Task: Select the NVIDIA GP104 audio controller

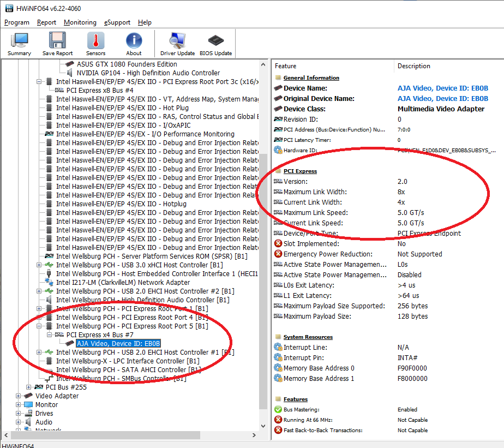Action: [x=148, y=73]
